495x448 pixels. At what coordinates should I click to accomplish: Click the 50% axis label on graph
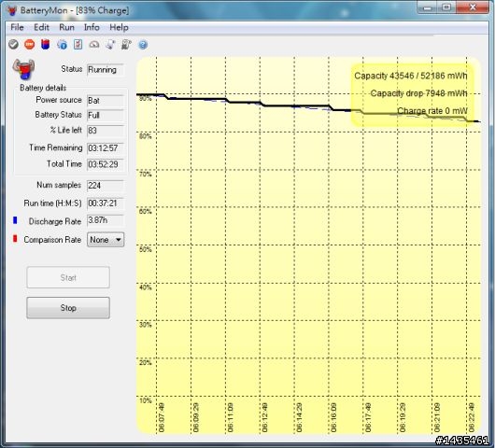(x=145, y=249)
